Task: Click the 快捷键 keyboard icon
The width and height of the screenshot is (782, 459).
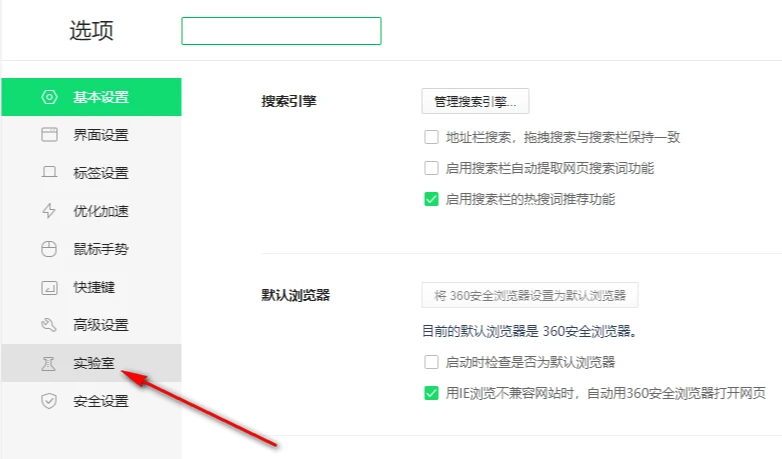Action: pyautogui.click(x=49, y=287)
